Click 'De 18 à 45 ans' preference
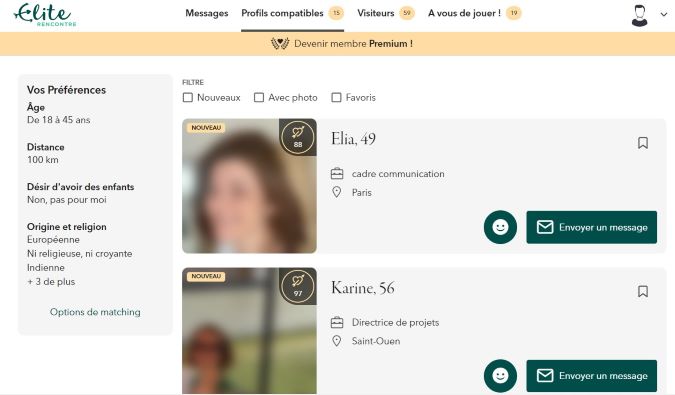Viewport: 675px width, 395px height. click(59, 120)
